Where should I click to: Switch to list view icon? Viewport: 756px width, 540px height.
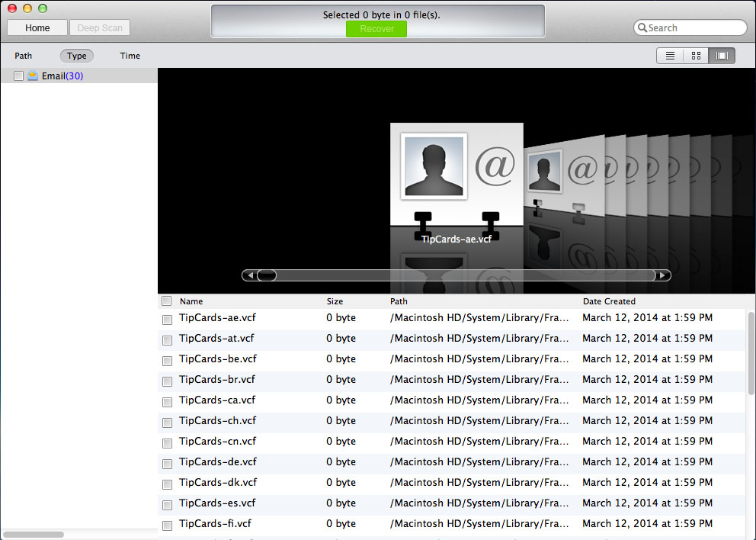[670, 56]
